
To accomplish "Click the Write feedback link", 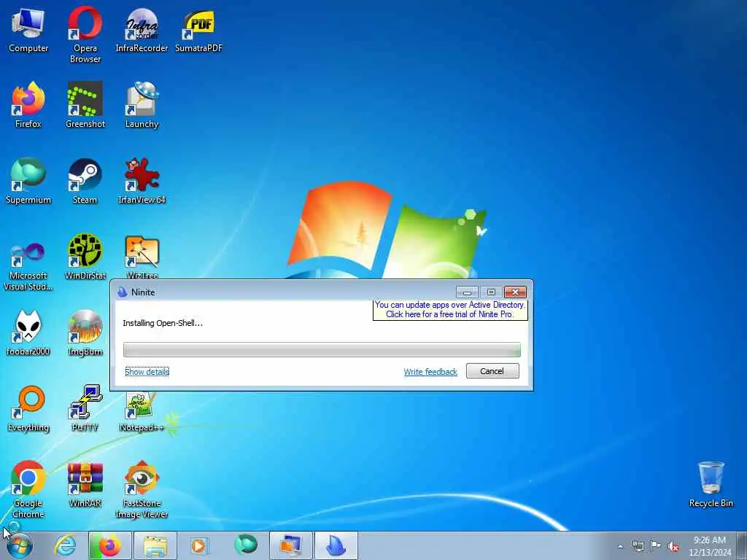I will 430,371.
